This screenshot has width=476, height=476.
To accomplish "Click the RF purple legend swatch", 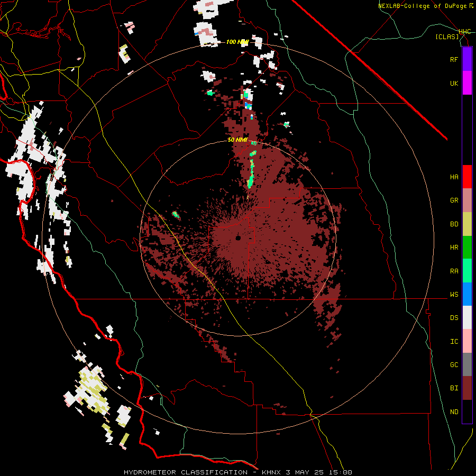I will point(467,59).
